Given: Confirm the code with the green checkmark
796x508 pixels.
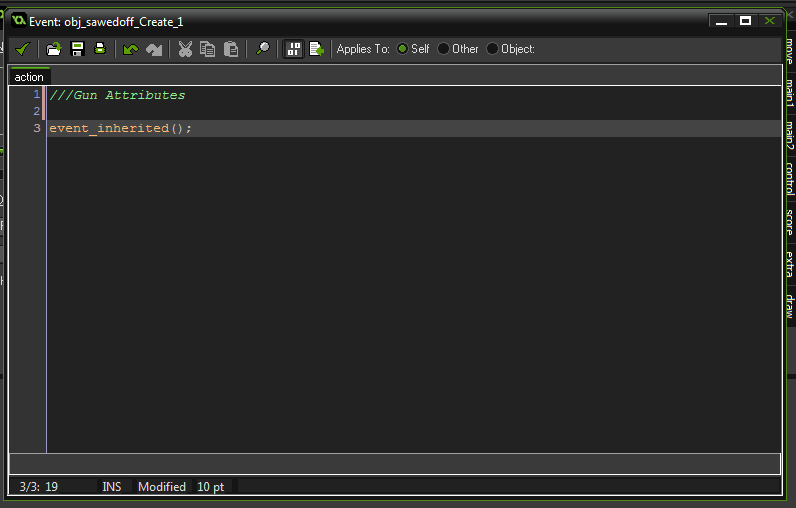Looking at the screenshot, I should click(23, 49).
